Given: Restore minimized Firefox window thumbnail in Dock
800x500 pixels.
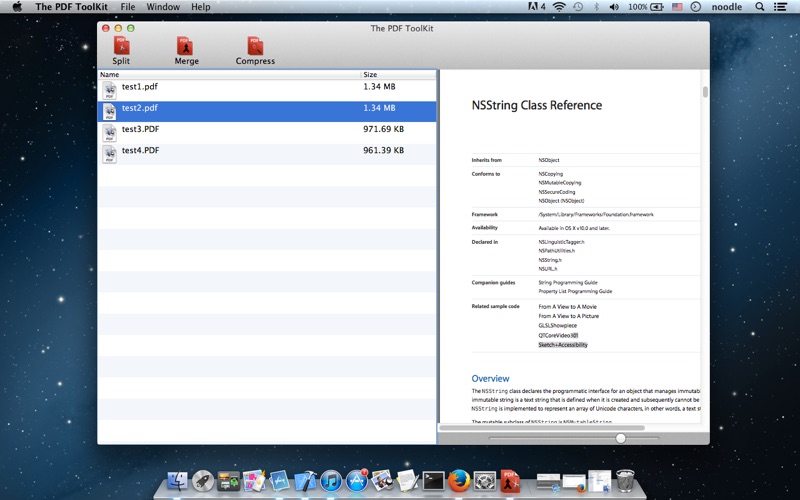Looking at the screenshot, I should (574, 483).
